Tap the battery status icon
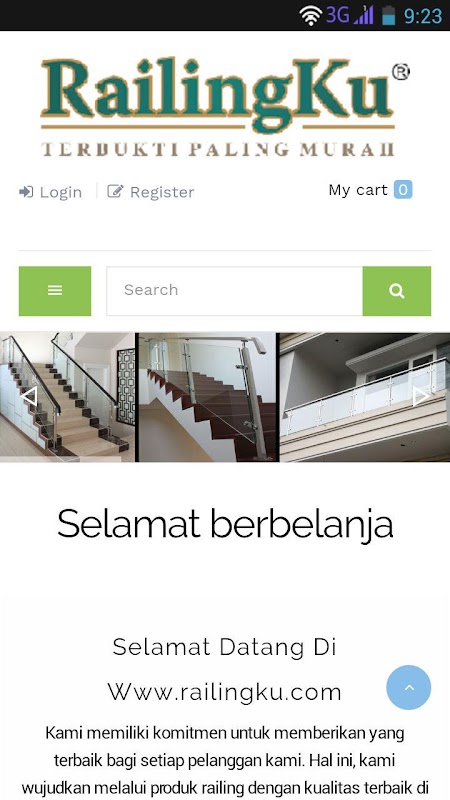450x800 pixels. click(389, 15)
